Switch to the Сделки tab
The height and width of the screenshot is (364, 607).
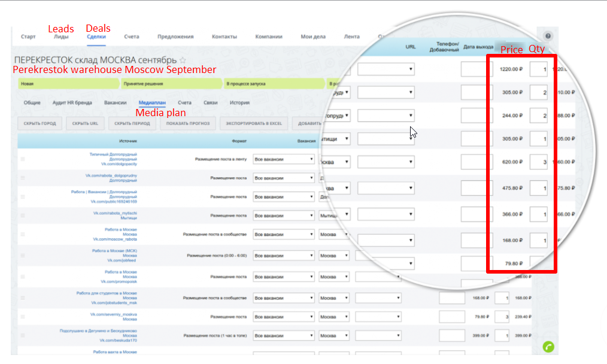click(x=96, y=37)
